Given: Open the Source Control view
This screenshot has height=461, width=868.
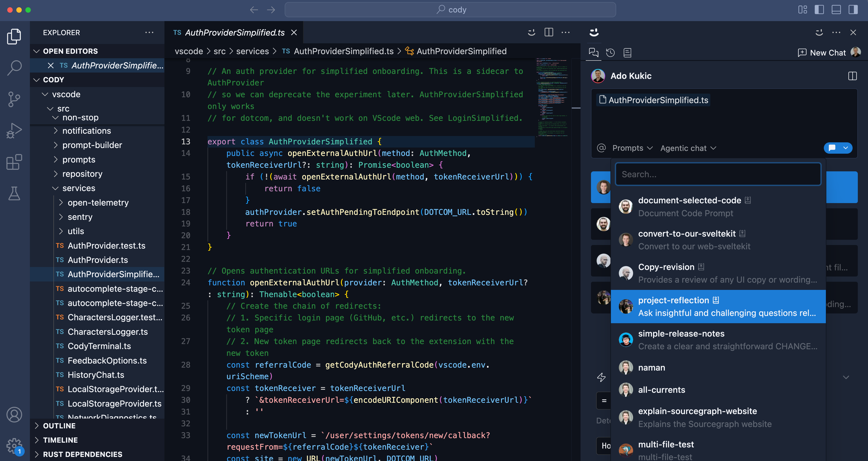Looking at the screenshot, I should [14, 99].
